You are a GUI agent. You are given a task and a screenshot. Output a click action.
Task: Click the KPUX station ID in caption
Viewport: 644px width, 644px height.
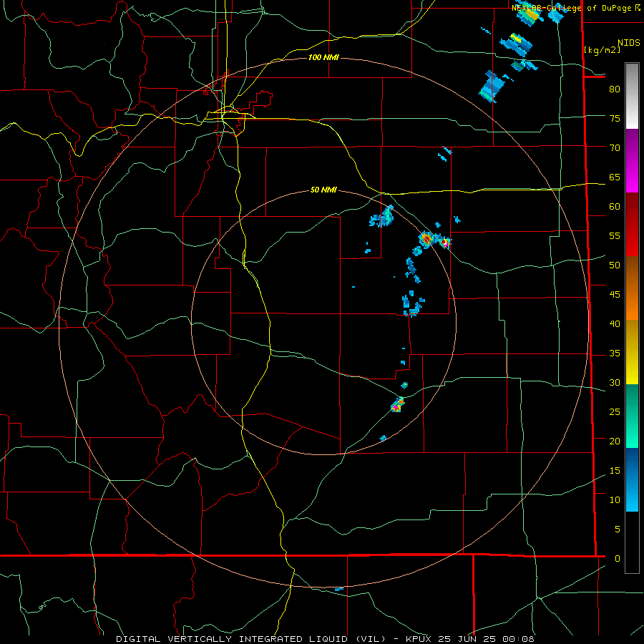coord(420,639)
